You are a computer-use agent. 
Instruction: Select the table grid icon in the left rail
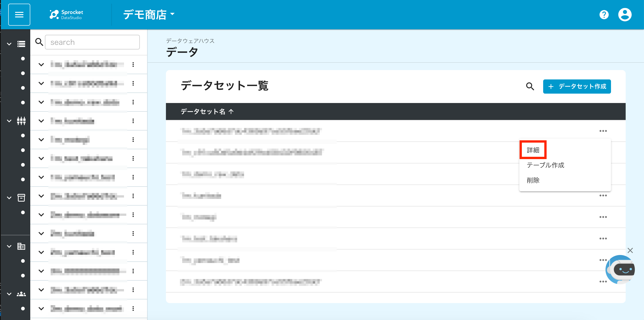pos(21,246)
